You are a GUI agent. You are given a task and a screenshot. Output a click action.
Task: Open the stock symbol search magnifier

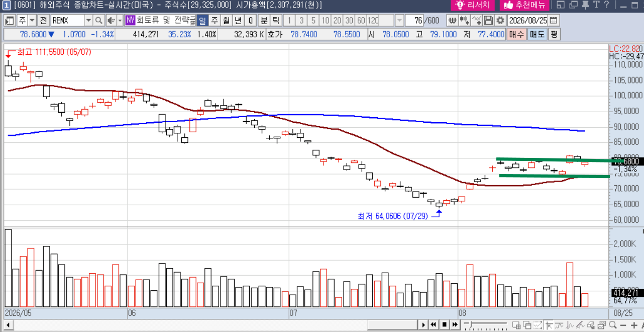(98, 21)
